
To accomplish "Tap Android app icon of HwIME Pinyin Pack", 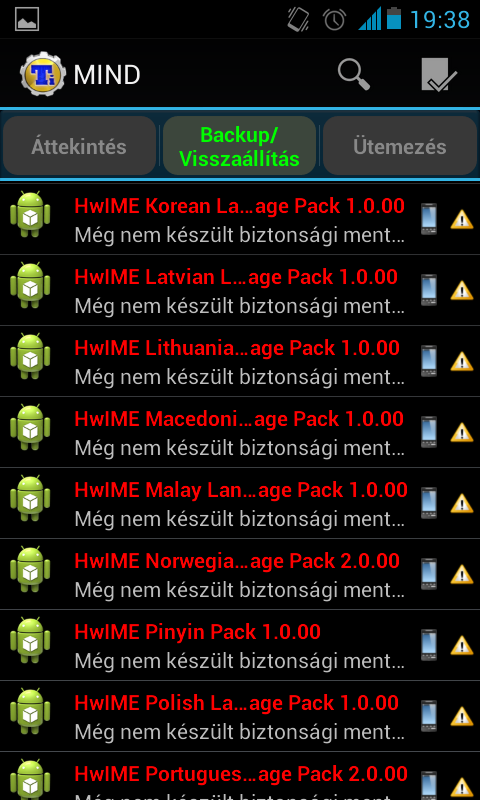I will (30, 640).
